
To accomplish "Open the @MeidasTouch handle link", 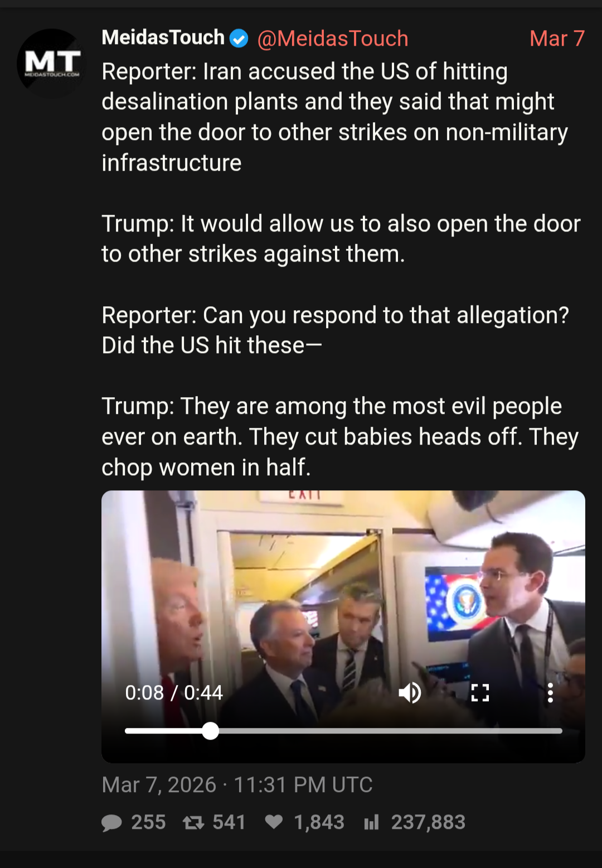I will click(x=333, y=38).
